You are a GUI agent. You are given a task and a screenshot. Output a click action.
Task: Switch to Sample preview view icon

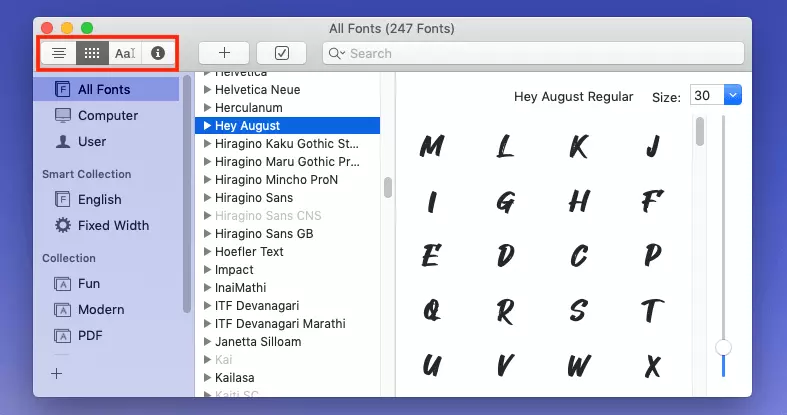tap(59, 53)
